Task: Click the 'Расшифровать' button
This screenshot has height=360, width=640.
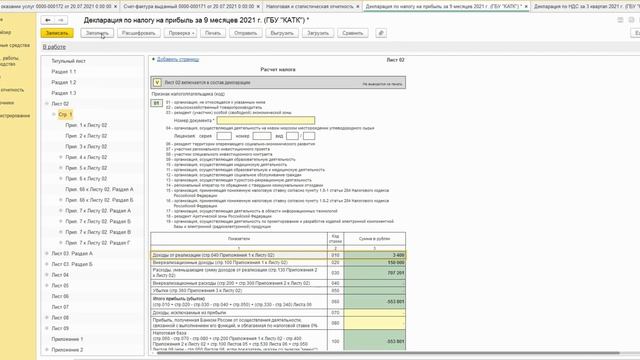Action: click(x=138, y=33)
